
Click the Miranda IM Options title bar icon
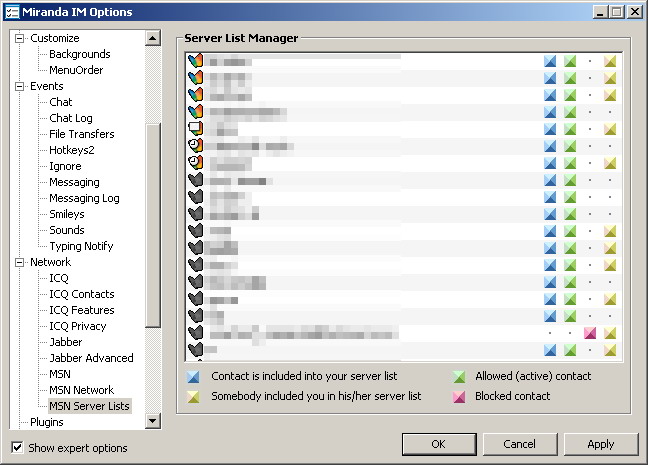12,12
